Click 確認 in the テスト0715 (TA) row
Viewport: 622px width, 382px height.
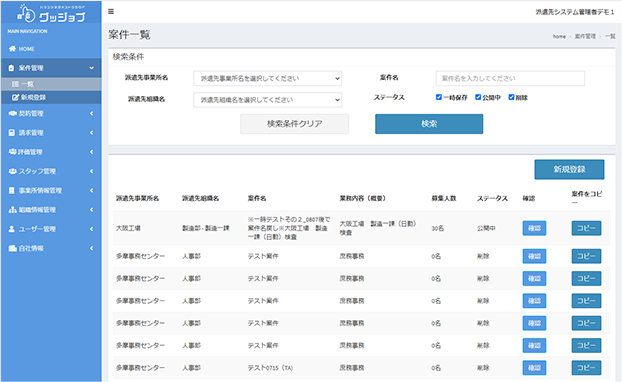click(x=534, y=368)
